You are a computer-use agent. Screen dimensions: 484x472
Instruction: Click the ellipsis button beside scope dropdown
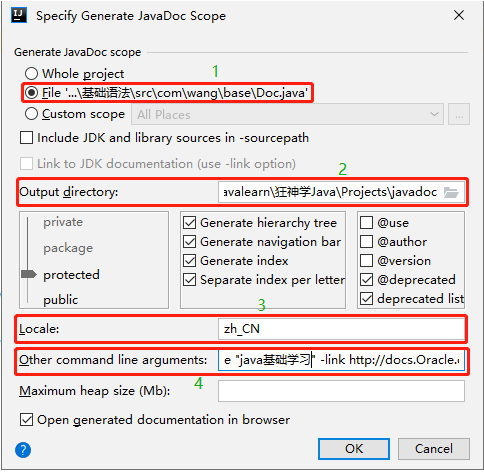coord(459,114)
